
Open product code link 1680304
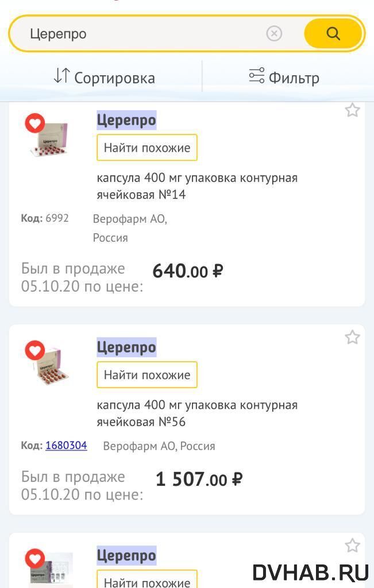click(66, 446)
